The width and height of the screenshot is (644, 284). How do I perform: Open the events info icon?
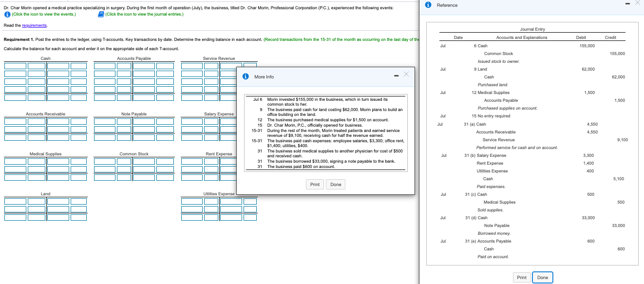7,14
